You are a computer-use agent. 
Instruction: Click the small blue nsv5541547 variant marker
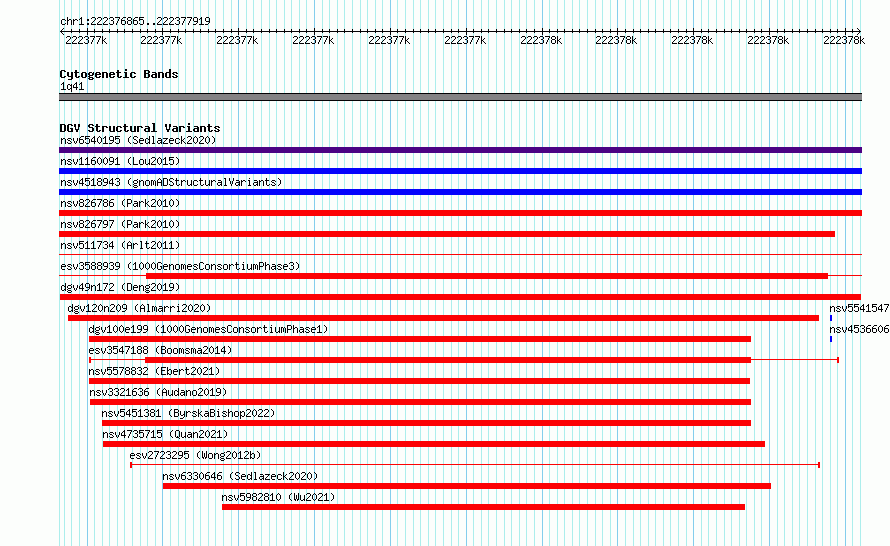tap(831, 318)
